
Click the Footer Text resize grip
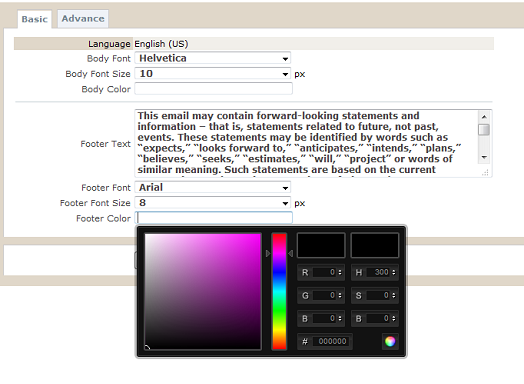click(485, 172)
